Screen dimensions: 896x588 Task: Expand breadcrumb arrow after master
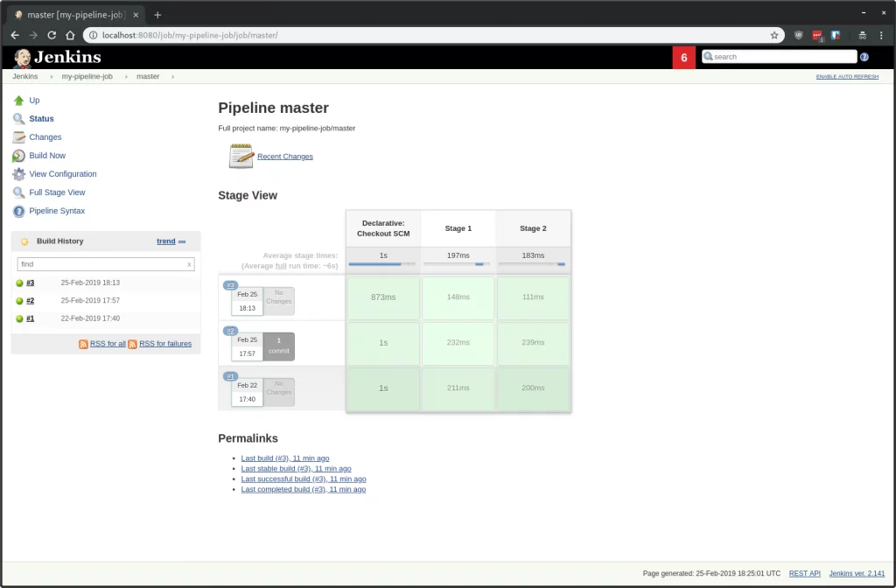tap(172, 77)
